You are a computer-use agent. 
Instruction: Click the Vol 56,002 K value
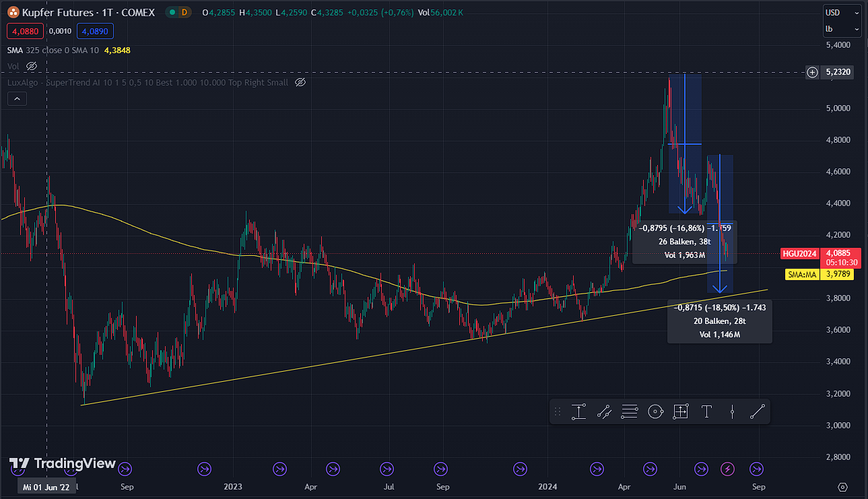click(x=440, y=12)
